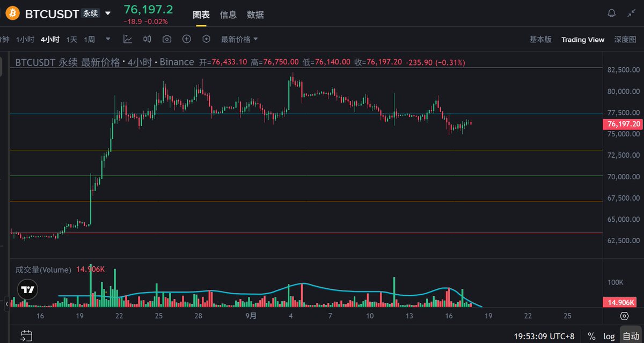Toggle percent scale mode
This screenshot has width=644, height=343.
pyautogui.click(x=591, y=337)
